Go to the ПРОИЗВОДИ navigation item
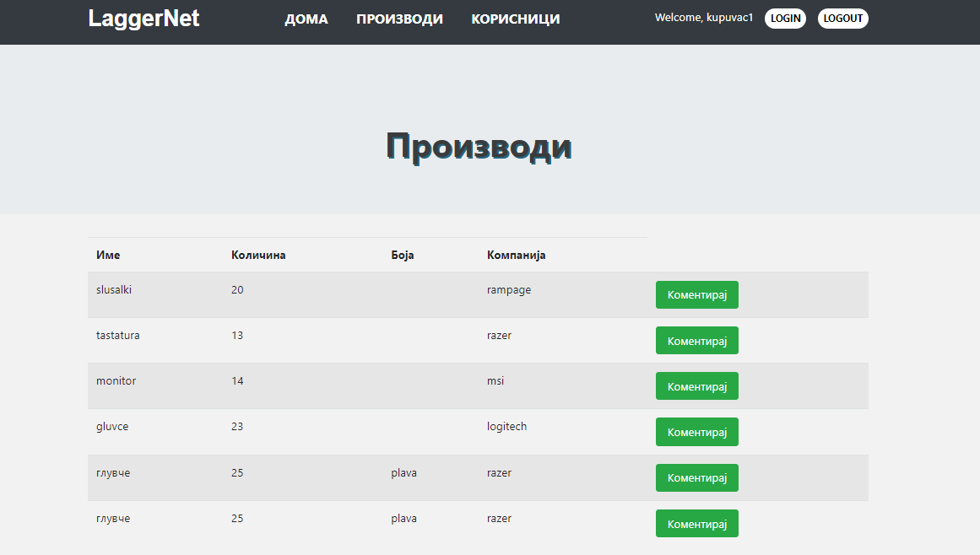Viewport: 980px width, 555px height. [399, 19]
